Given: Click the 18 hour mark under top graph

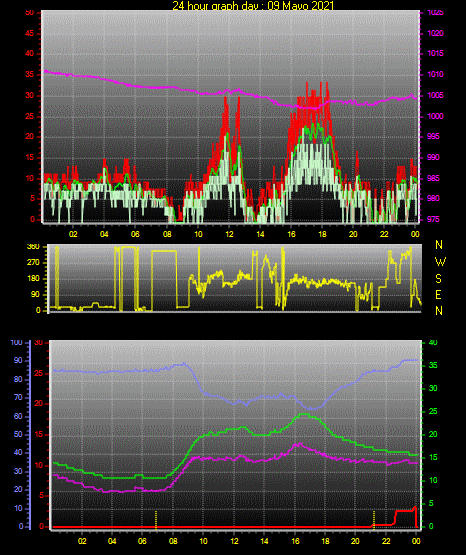Looking at the screenshot, I should pos(322,234).
